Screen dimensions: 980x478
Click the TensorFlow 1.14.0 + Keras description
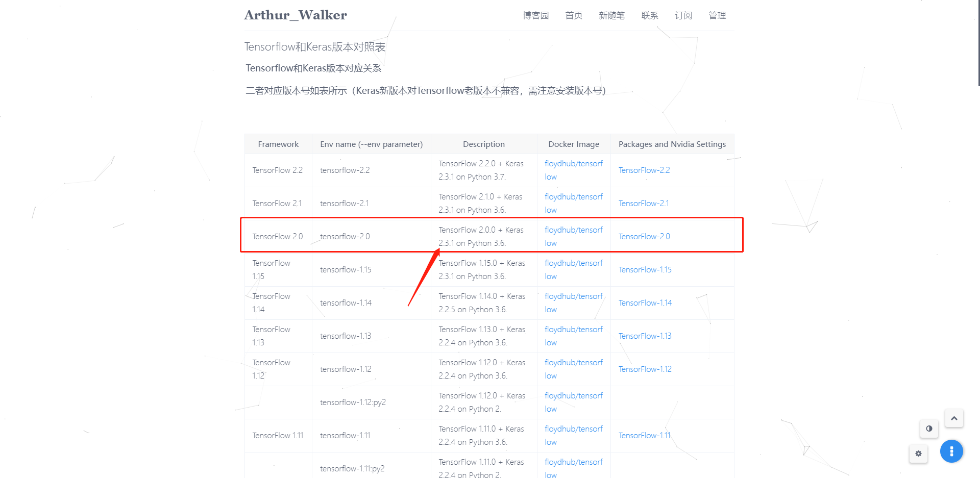point(482,303)
